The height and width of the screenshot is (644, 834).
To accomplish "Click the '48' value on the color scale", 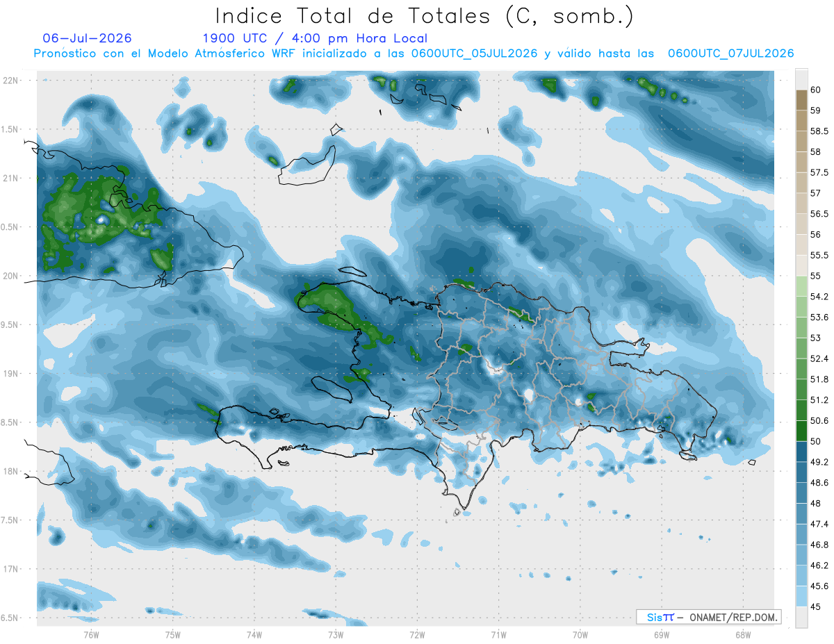I will 816,504.
